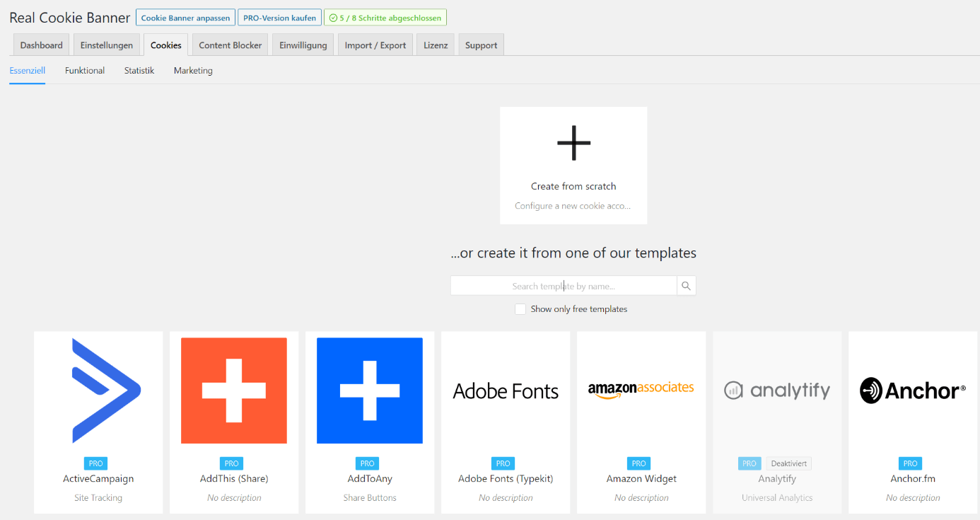Select the blue AddToAny plus logo

(370, 391)
